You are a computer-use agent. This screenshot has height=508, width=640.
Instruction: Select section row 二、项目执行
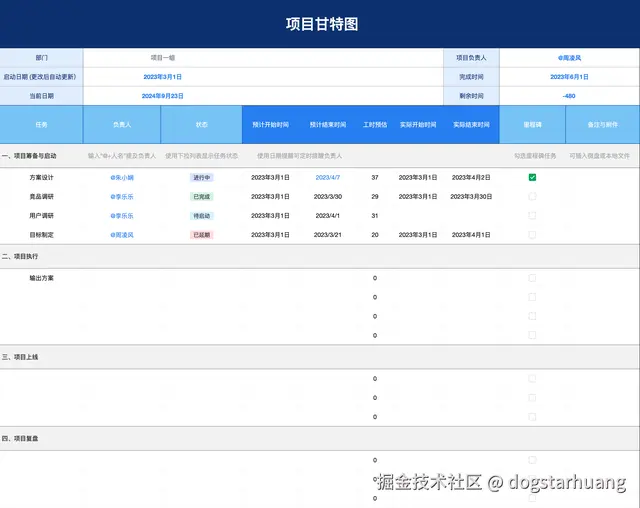click(320, 256)
